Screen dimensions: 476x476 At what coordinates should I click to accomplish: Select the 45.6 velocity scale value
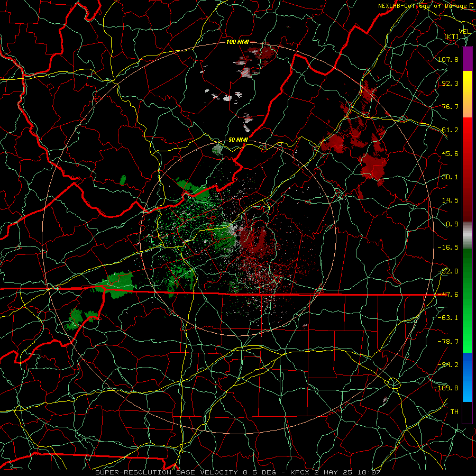450,153
